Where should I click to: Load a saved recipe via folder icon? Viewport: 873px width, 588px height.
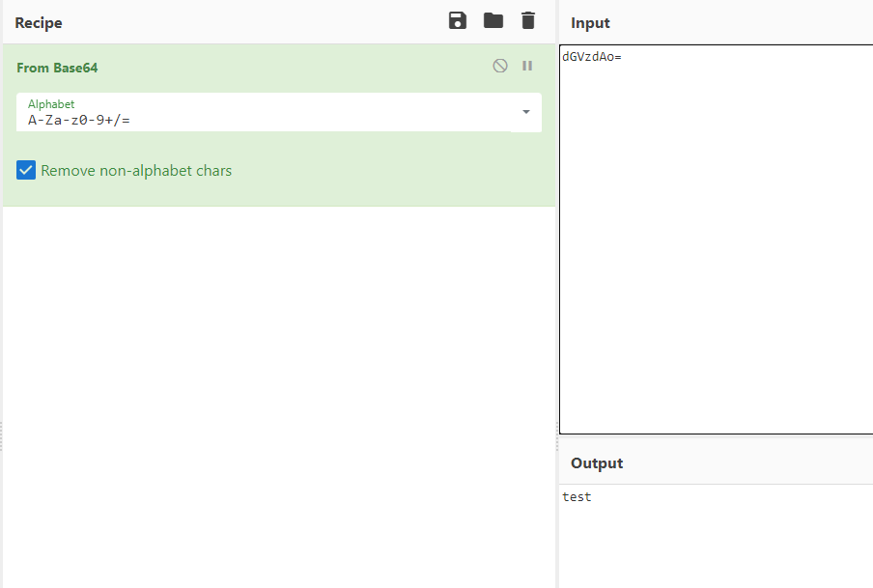click(x=493, y=20)
